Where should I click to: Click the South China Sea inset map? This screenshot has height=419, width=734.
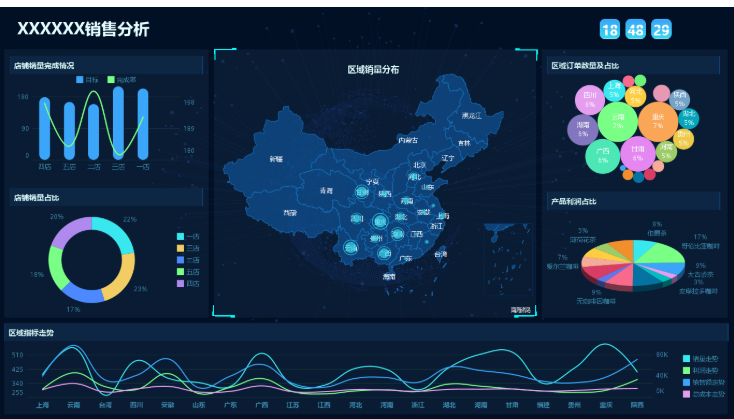[508, 259]
